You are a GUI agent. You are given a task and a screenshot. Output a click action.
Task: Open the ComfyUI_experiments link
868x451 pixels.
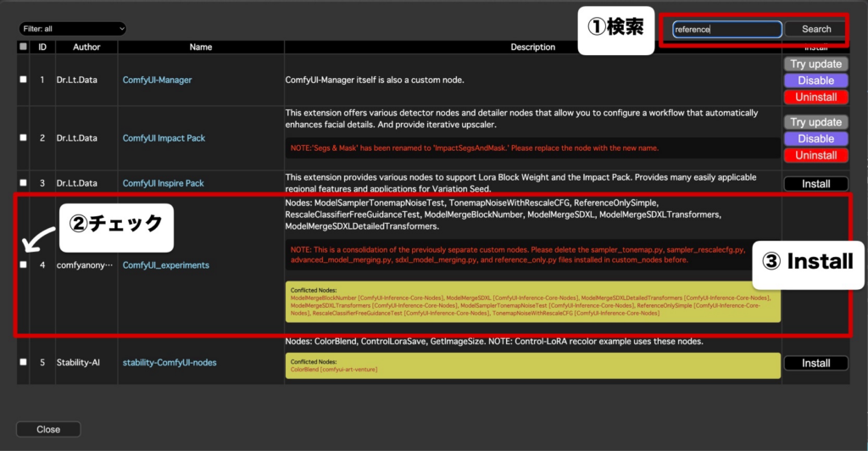pos(166,265)
